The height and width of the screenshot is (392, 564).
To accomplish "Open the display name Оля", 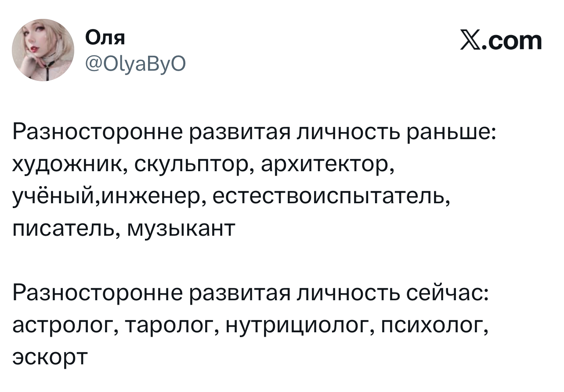I will [x=105, y=38].
